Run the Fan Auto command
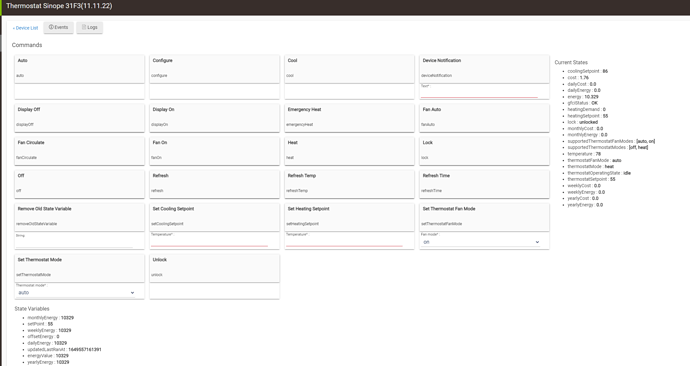 point(484,118)
